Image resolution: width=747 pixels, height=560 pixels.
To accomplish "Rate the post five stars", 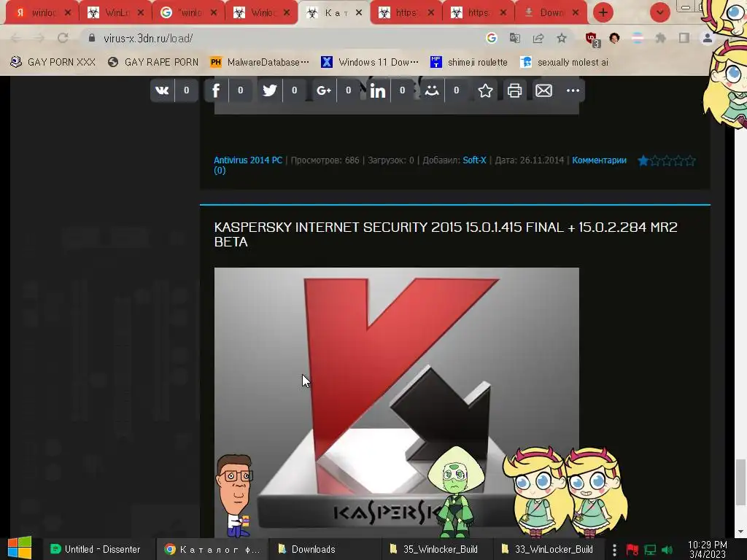I will [690, 161].
